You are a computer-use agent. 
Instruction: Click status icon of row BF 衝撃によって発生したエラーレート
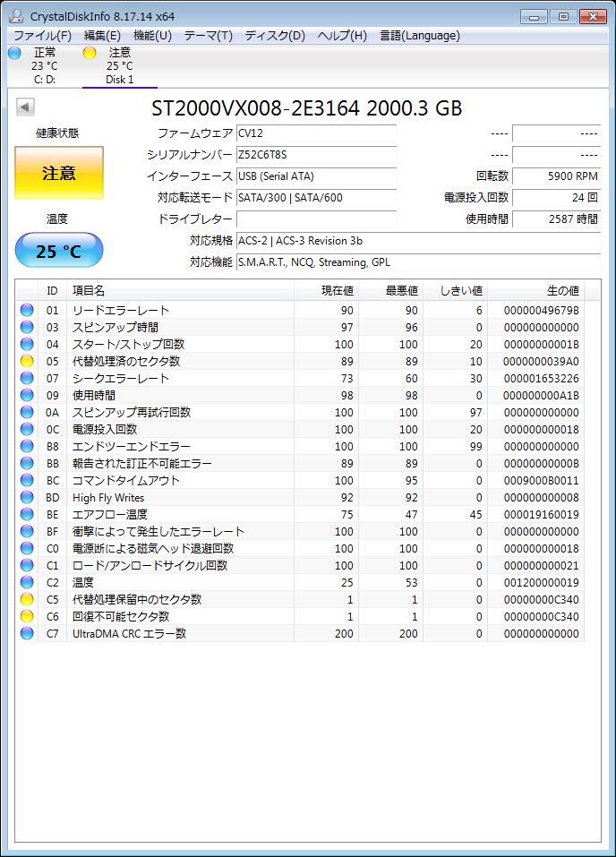[x=27, y=531]
